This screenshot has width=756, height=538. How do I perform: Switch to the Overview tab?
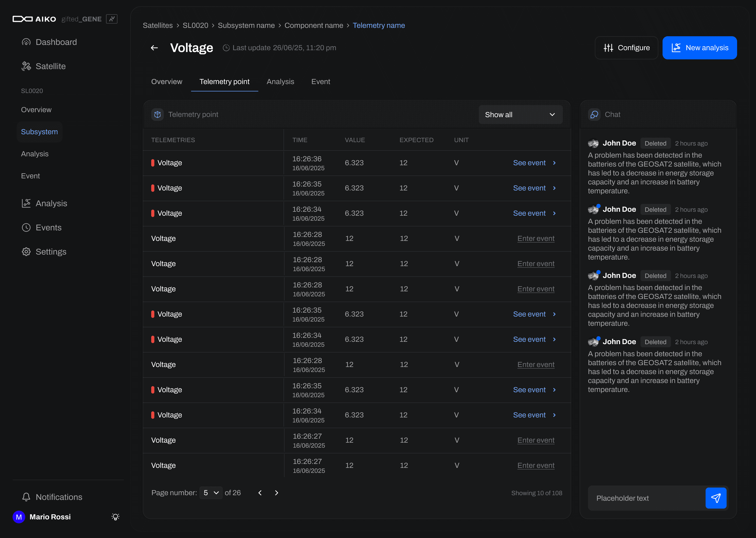pyautogui.click(x=166, y=81)
